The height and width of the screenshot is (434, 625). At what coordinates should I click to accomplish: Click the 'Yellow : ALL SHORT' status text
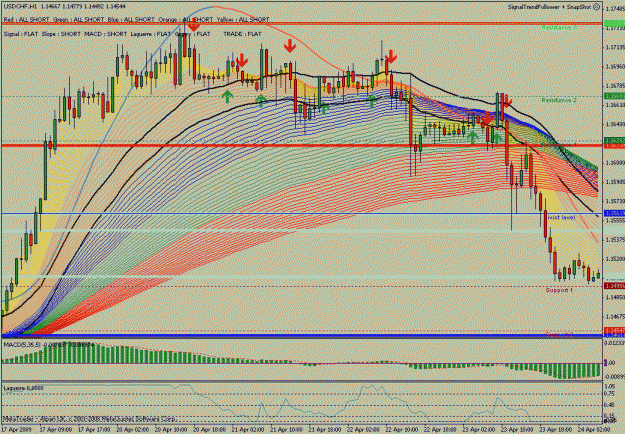[x=243, y=20]
